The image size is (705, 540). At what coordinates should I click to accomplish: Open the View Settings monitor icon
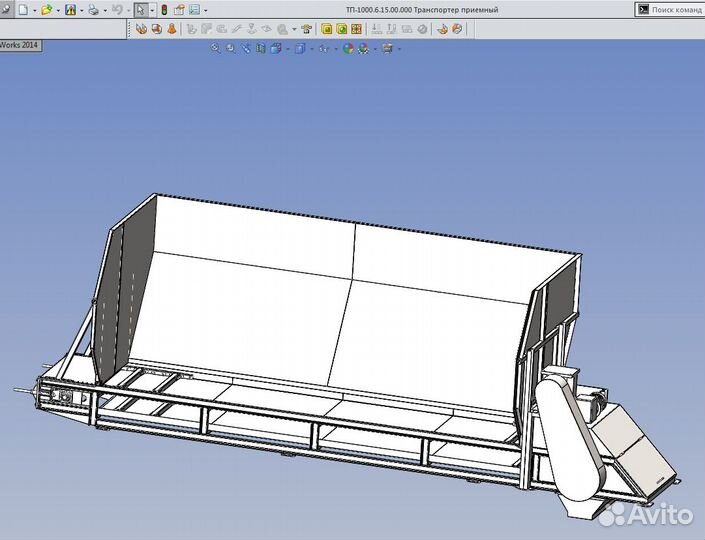coord(388,48)
